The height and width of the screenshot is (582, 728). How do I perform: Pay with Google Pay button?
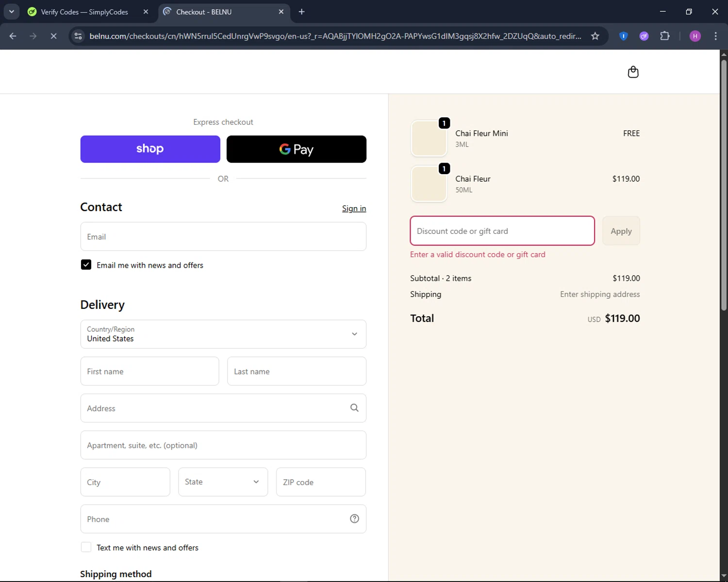[x=297, y=149]
